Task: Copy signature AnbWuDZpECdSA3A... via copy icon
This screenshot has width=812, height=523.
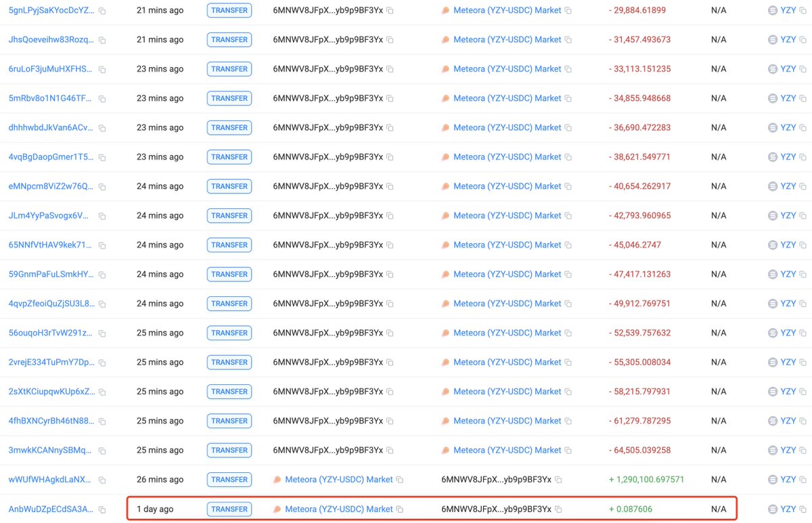Action: point(102,509)
